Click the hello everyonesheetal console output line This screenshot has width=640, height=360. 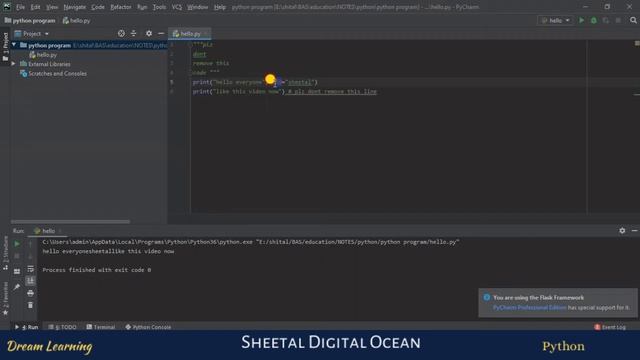[108, 251]
